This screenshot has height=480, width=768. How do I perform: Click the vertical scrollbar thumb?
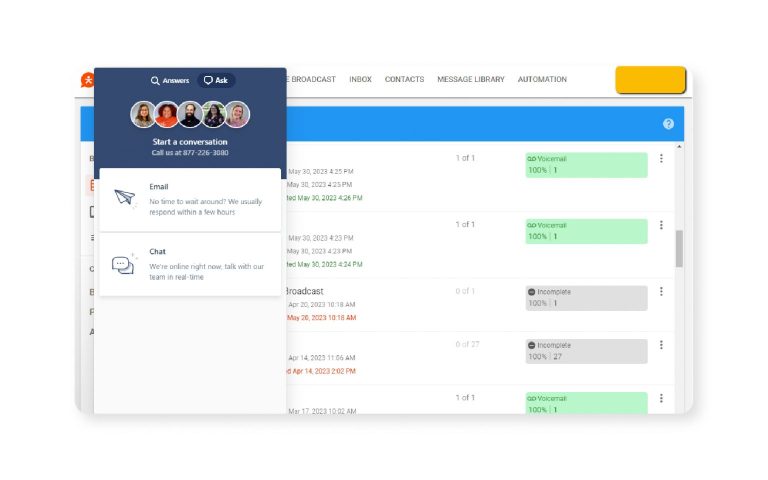(679, 249)
